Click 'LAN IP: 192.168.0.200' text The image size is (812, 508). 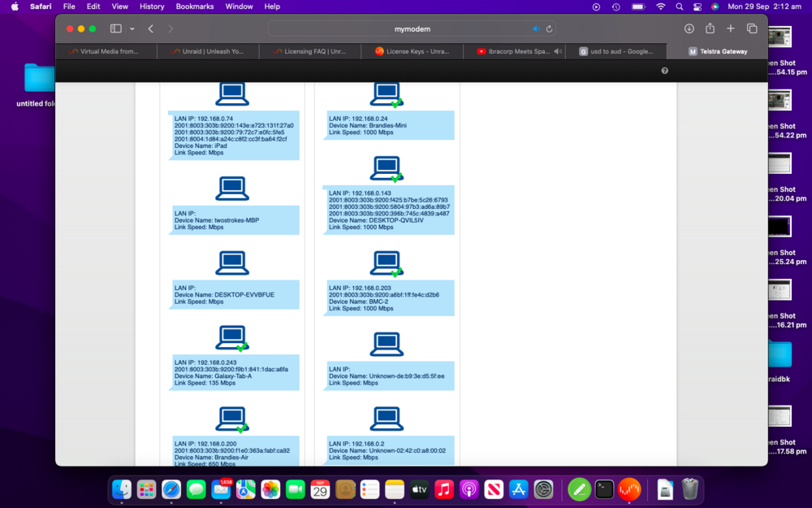205,444
